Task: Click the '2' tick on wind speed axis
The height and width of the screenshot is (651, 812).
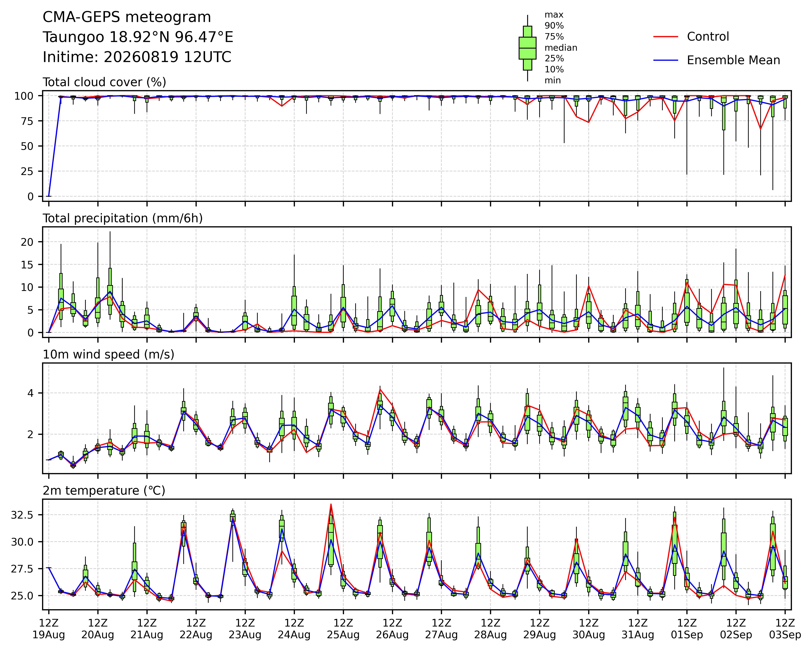Action: click(30, 434)
